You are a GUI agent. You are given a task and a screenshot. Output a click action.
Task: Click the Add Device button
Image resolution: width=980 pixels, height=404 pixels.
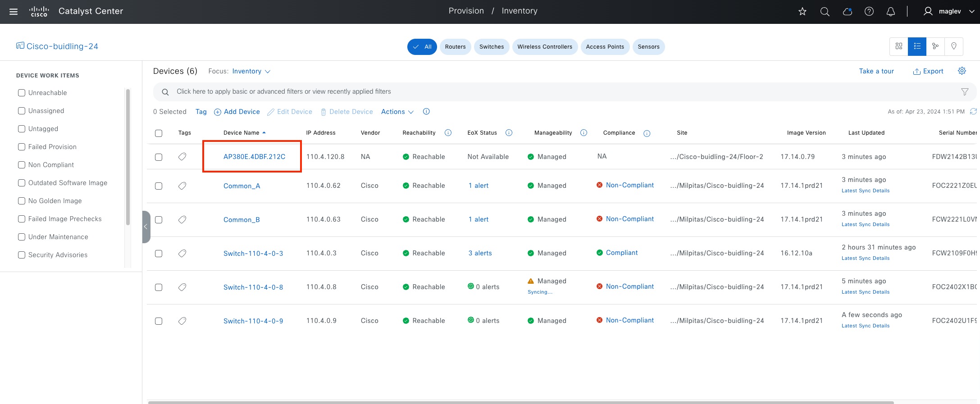[x=237, y=112]
